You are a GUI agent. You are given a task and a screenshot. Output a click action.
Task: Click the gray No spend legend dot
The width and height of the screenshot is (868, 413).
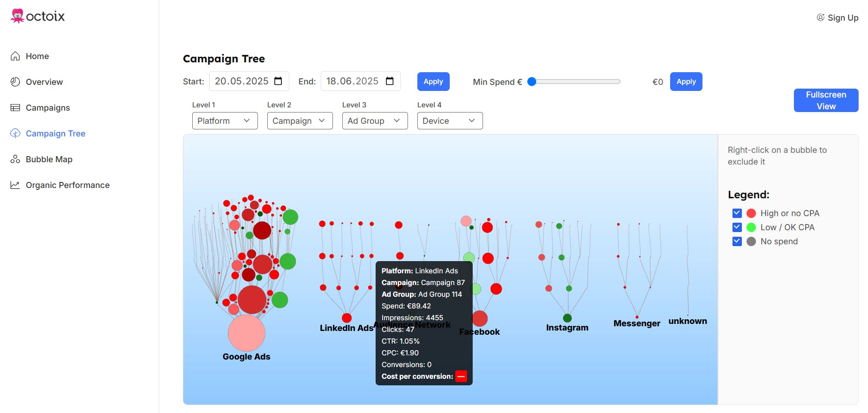(x=751, y=241)
